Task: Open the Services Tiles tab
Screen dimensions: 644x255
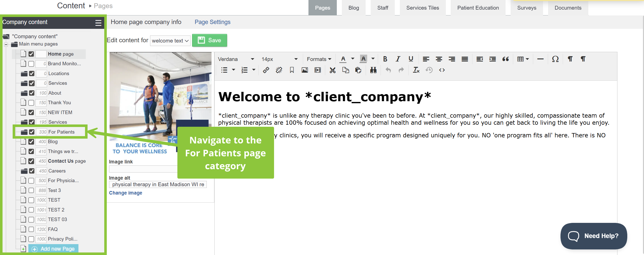Action: 423,8
